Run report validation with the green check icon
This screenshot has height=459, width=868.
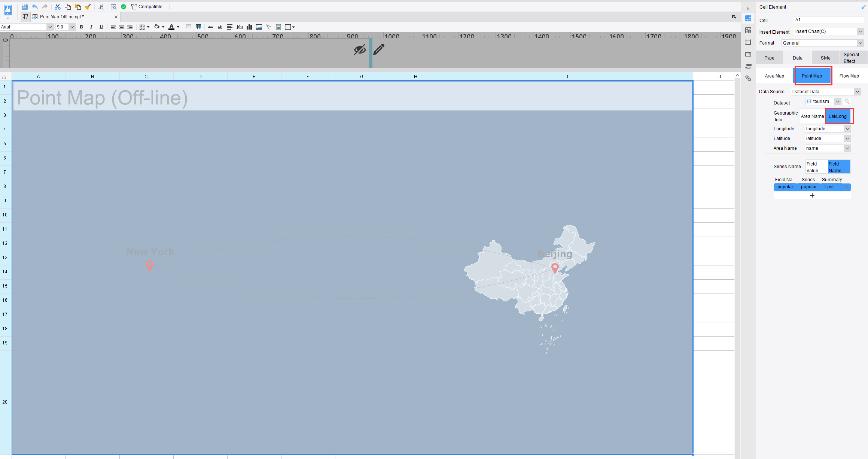[124, 6]
